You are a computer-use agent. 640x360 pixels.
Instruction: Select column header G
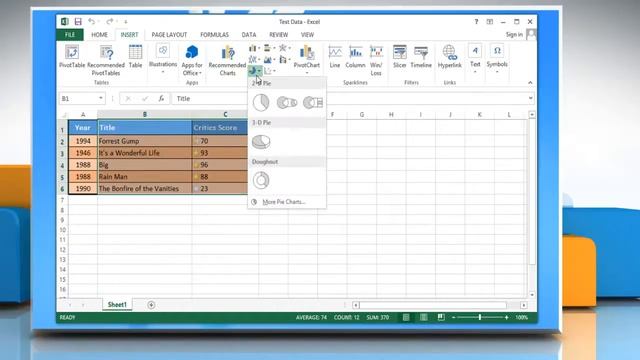click(362, 115)
